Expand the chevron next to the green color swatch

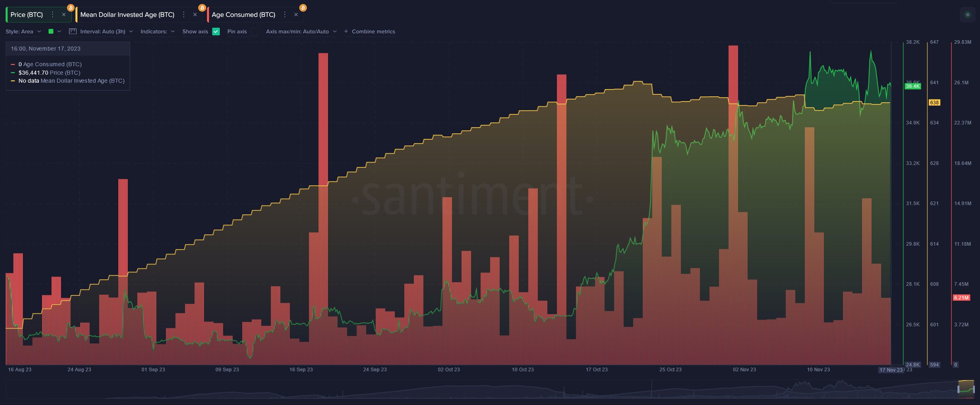(x=59, y=31)
